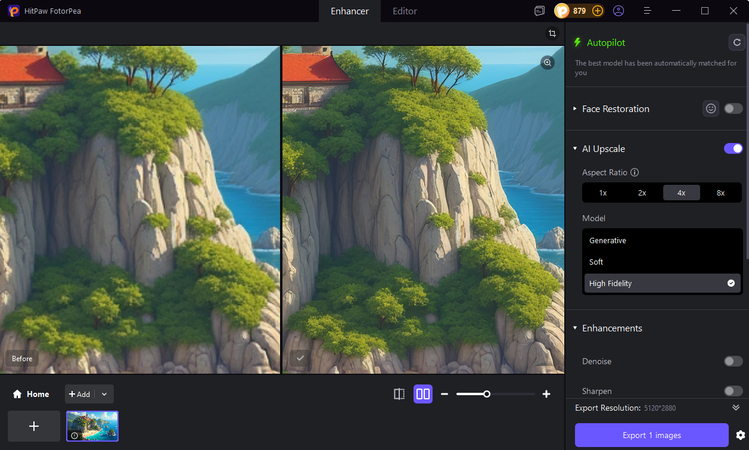Select the 4x upscale ratio

pos(681,193)
